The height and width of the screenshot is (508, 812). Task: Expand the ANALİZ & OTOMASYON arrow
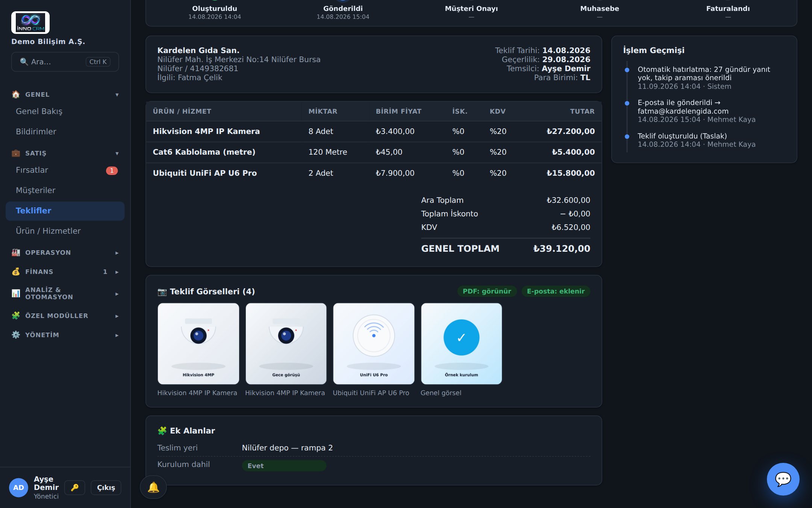click(x=117, y=294)
